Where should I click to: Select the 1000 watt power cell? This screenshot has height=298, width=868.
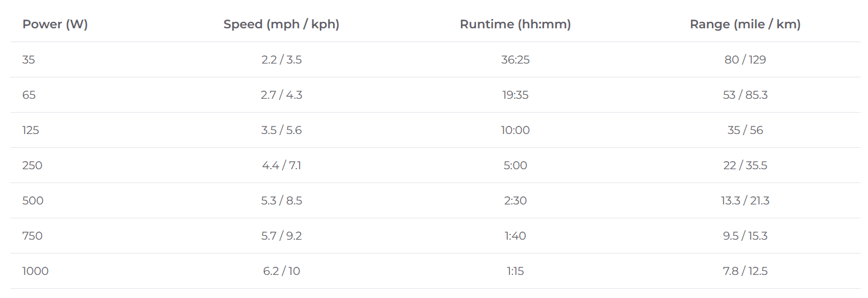(x=35, y=271)
